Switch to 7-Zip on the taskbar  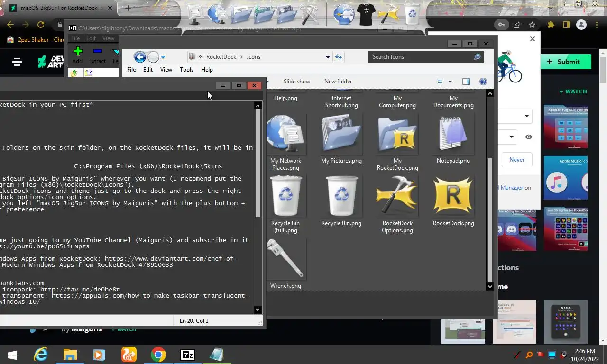pyautogui.click(x=188, y=355)
